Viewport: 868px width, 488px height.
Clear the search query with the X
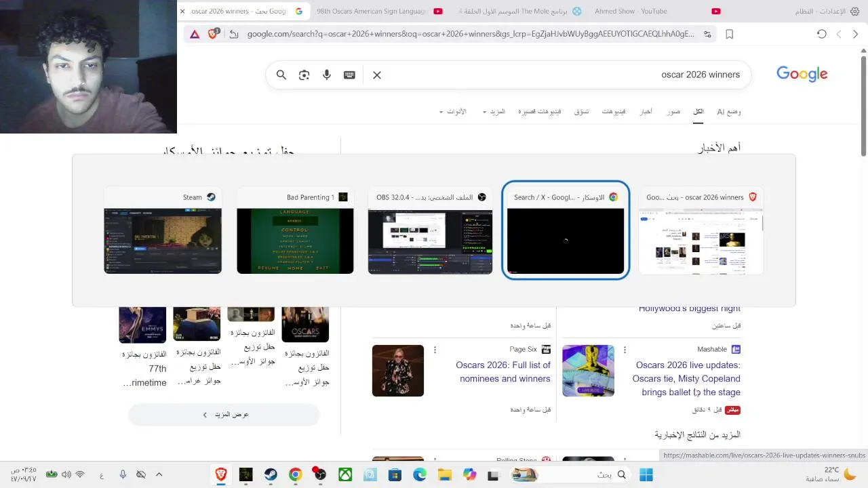pyautogui.click(x=377, y=75)
